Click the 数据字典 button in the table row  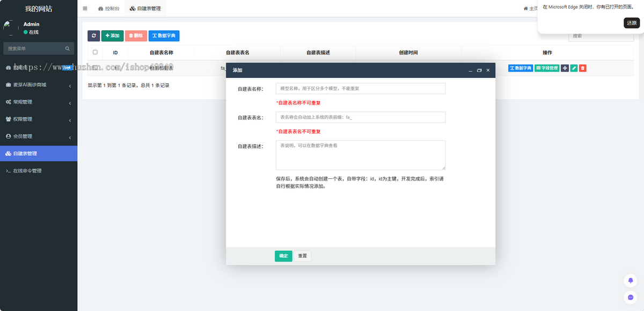(x=521, y=68)
